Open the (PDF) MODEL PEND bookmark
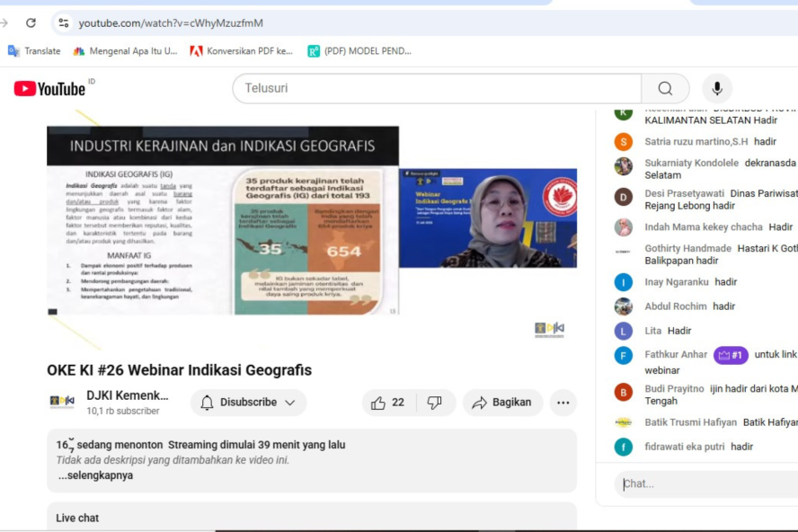Image resolution: width=798 pixels, height=532 pixels. pos(359,51)
